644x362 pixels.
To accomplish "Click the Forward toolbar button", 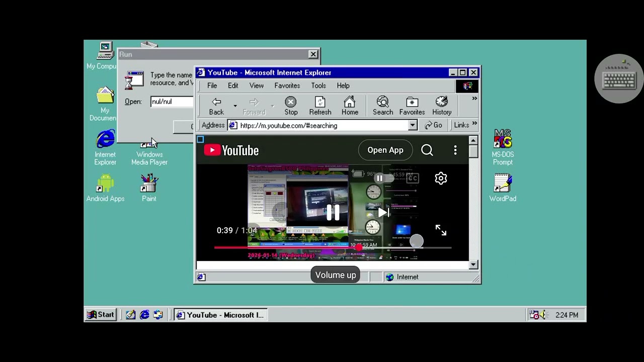I will pos(254,106).
